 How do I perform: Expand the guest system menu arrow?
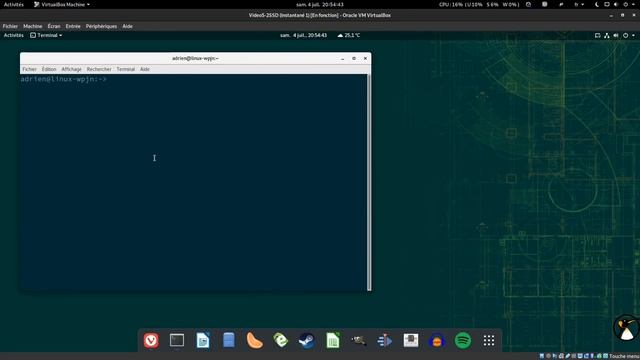[633, 36]
